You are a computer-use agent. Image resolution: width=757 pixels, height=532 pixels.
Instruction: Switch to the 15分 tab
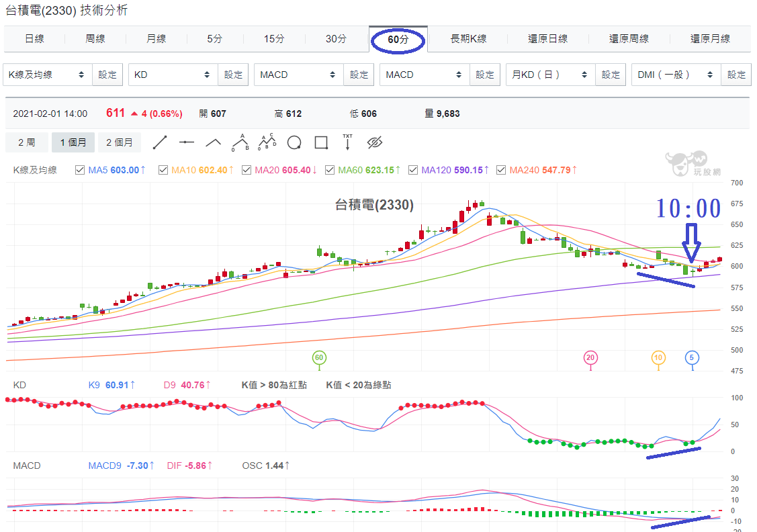pyautogui.click(x=274, y=38)
